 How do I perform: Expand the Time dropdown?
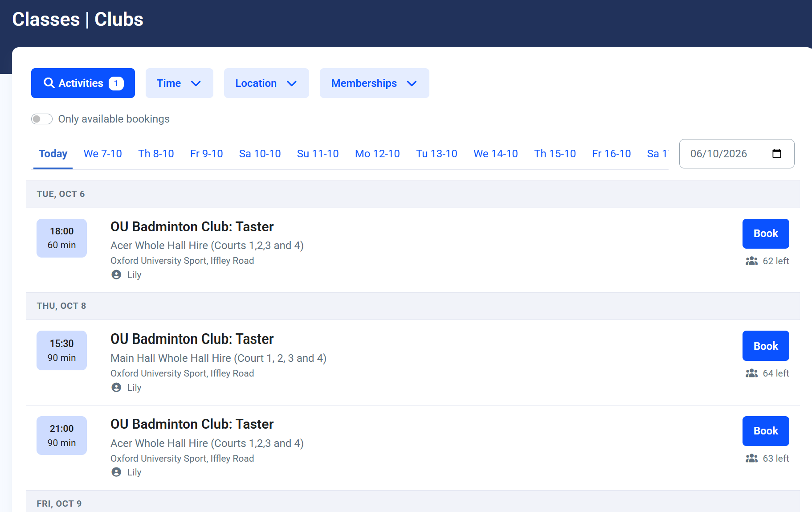[x=179, y=83]
